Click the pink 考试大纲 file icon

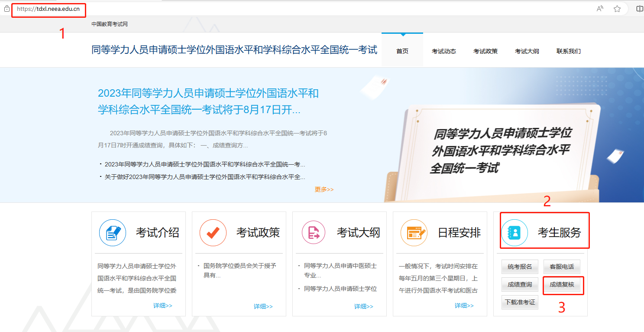314,233
